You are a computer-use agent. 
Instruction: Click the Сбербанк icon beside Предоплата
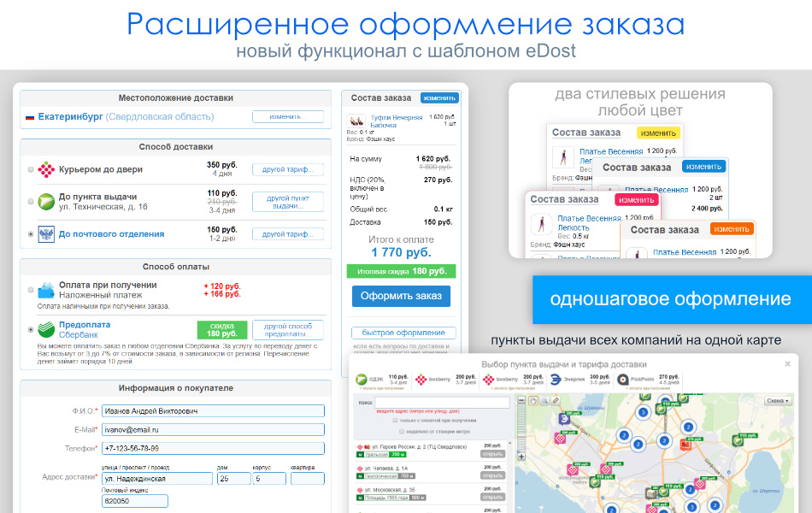(x=45, y=328)
